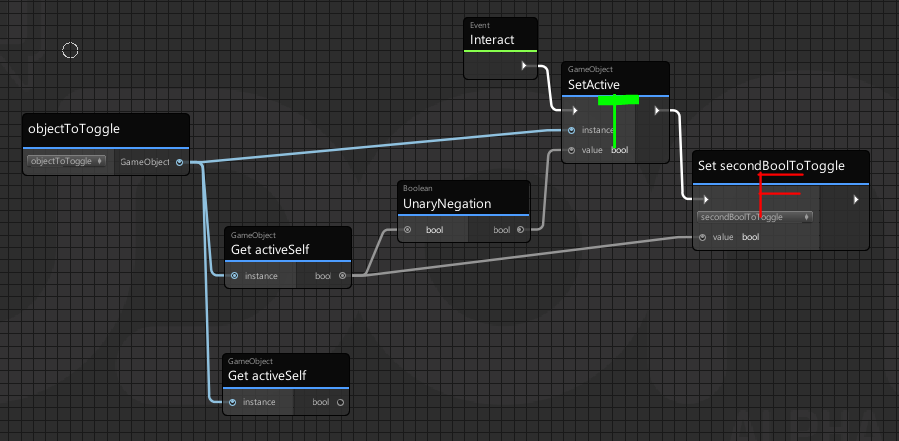The width and height of the screenshot is (899, 441).
Task: Click the 'value' label in SetActive node
Action: [x=592, y=150]
